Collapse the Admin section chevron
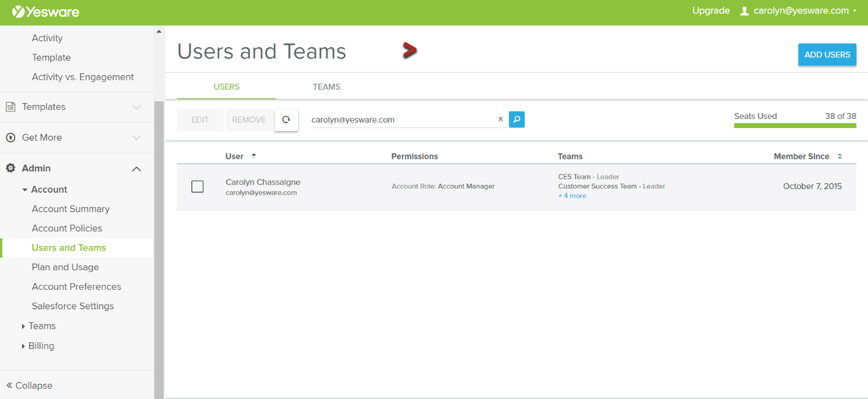 pos(137,168)
